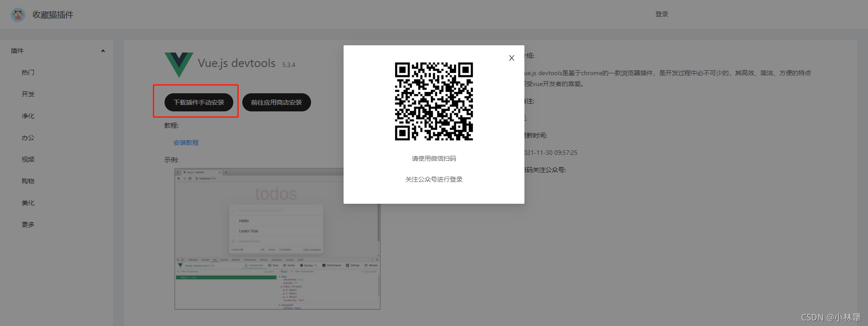Click the 登录 link in header
The image size is (868, 326).
[662, 14]
